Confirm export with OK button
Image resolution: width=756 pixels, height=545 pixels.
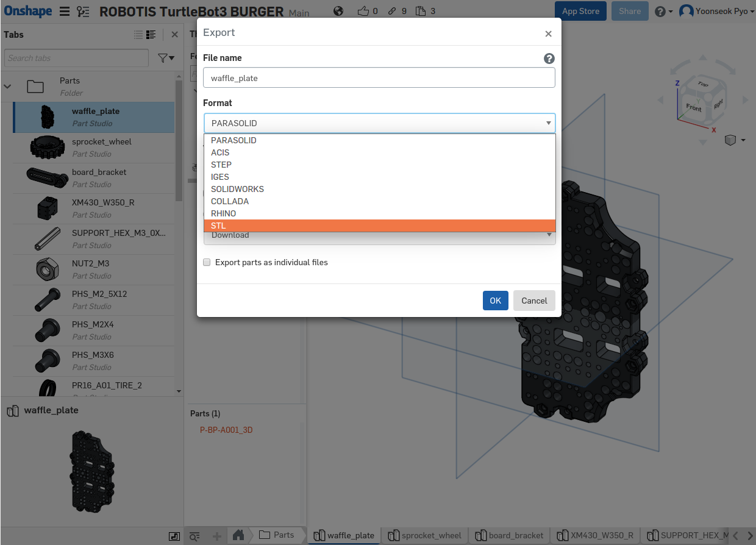pos(495,301)
